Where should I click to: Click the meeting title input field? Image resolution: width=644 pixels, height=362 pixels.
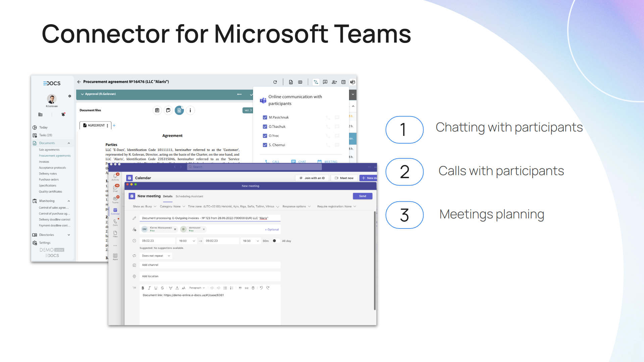click(x=210, y=218)
